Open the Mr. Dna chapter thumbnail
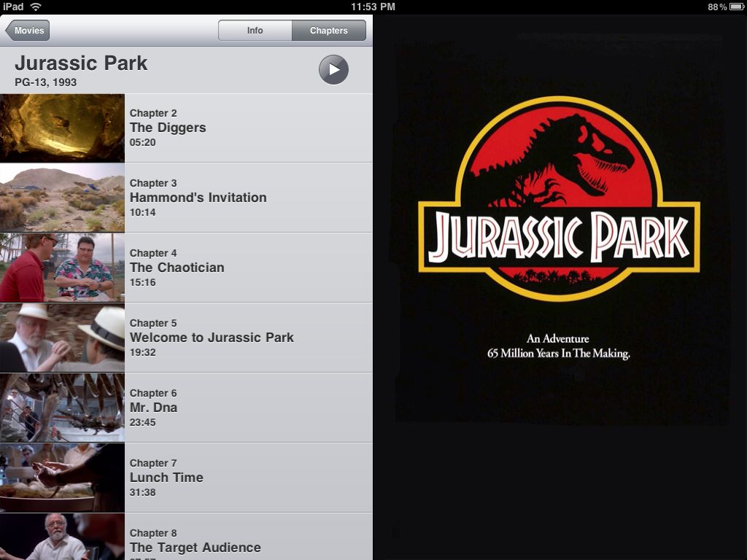 (63, 408)
